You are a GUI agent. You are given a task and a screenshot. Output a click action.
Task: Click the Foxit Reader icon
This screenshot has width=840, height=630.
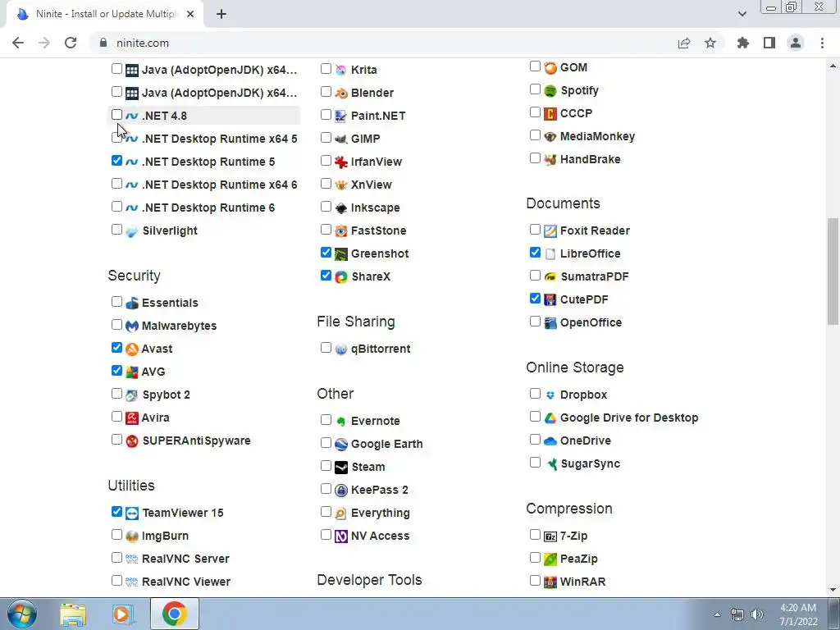[x=550, y=231]
